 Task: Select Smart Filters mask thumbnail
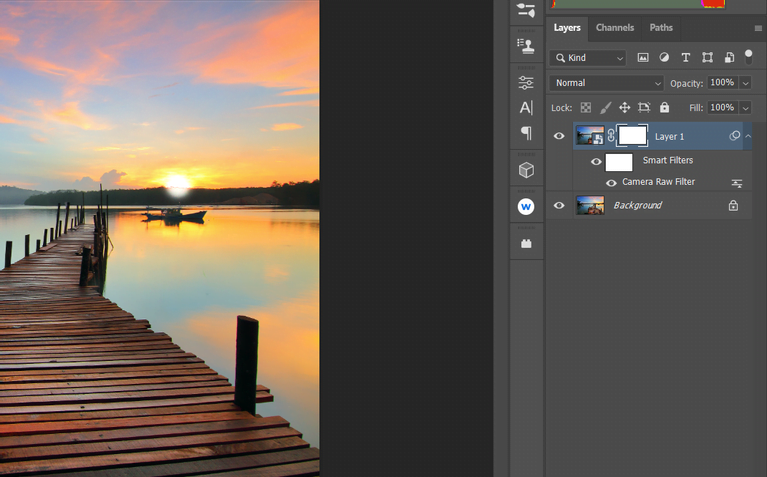click(619, 162)
